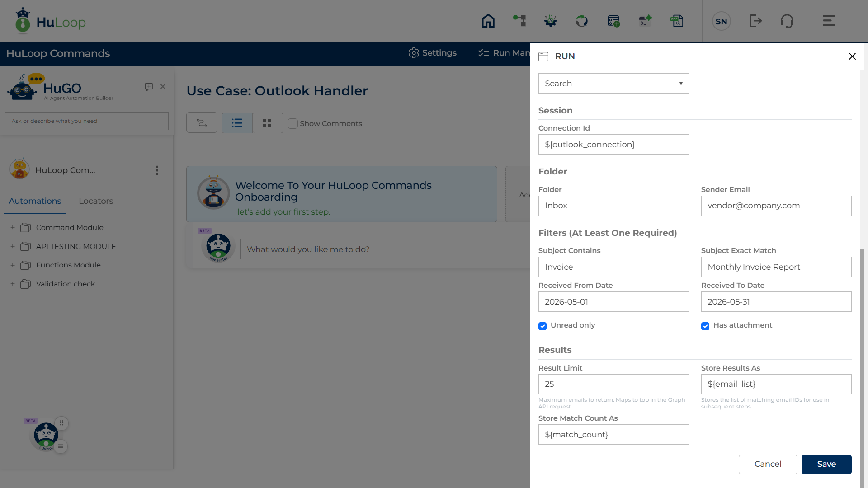Switch to the Locators tab

point(96,201)
